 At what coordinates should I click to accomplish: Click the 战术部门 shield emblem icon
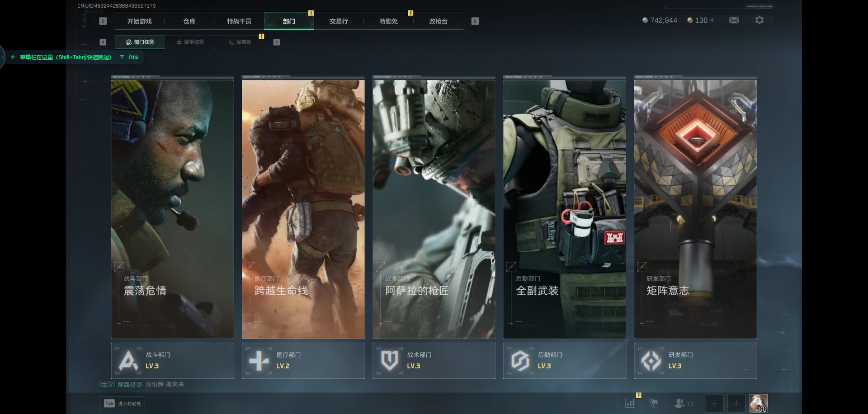(390, 361)
